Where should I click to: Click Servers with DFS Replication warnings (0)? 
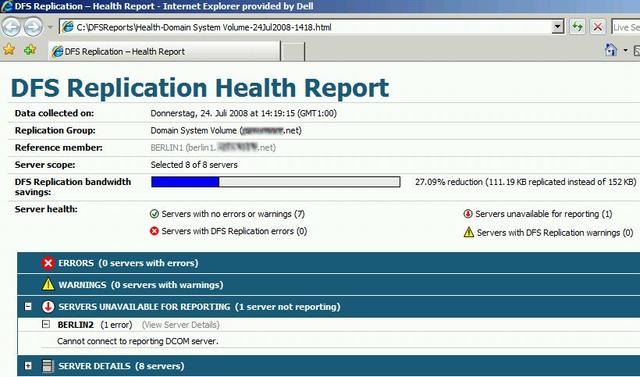[555, 233]
